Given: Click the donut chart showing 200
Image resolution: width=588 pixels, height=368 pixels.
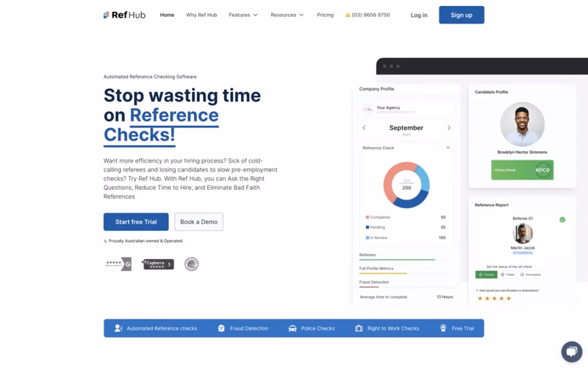Looking at the screenshot, I should coord(406,185).
